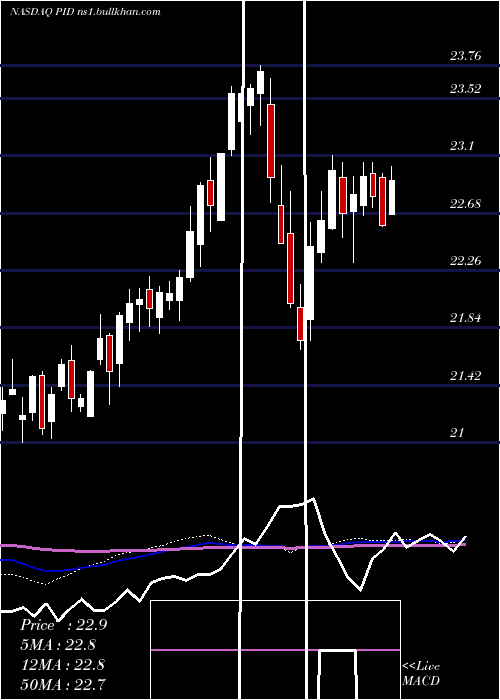Click the 21 price axis label

tap(457, 432)
